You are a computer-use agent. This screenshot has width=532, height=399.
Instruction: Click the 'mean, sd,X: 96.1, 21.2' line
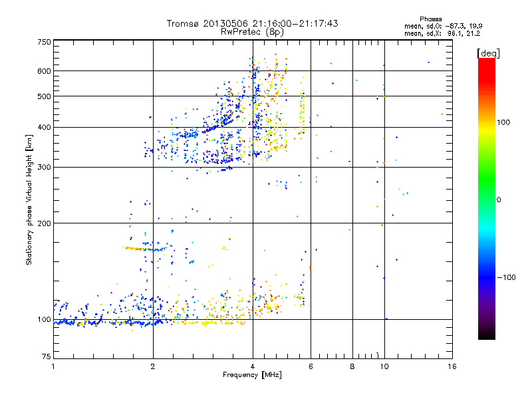click(x=442, y=34)
